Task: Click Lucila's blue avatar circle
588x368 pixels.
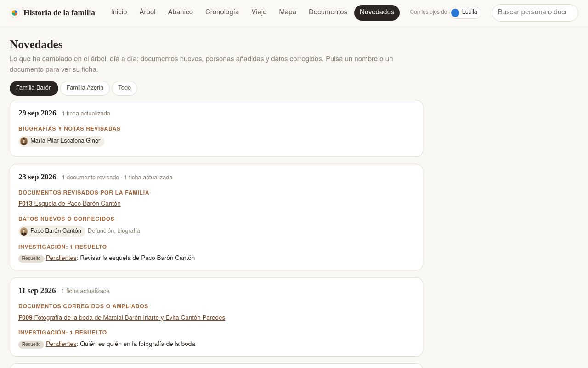Action: tap(455, 13)
